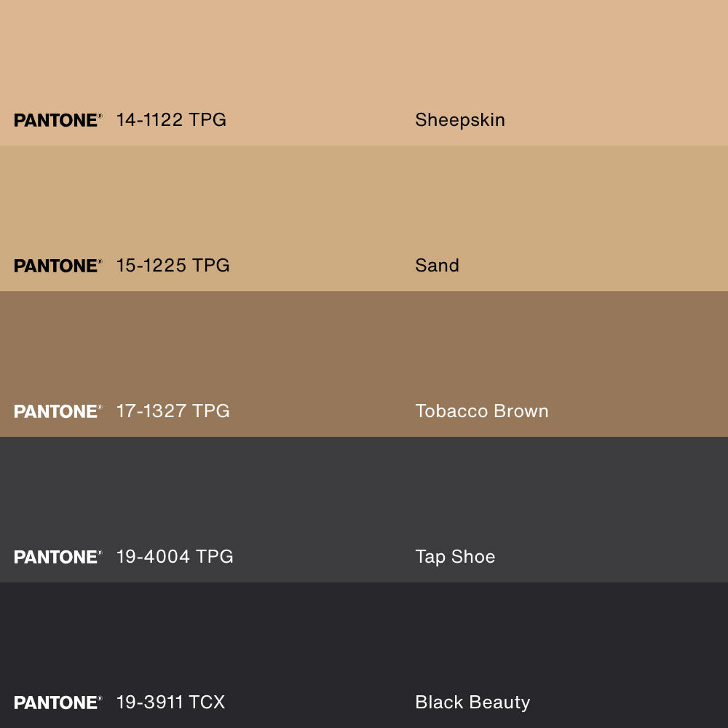
Task: Click the code 19-3911 TCX
Action: (170, 702)
